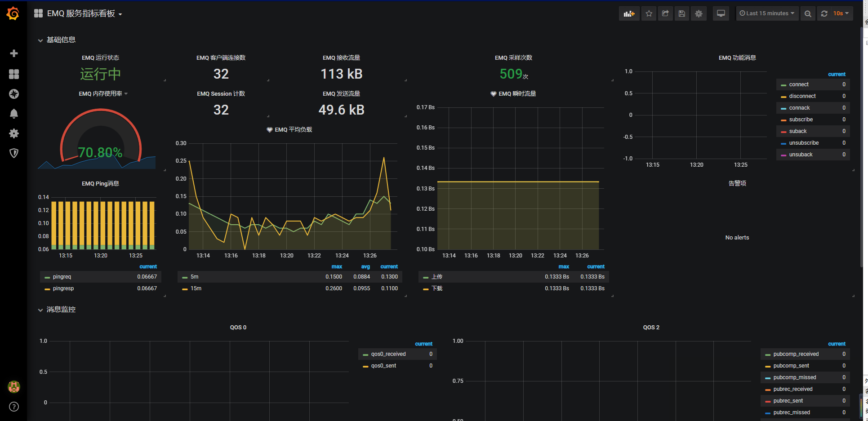Click the Create plus icon in sidebar

[x=14, y=53]
